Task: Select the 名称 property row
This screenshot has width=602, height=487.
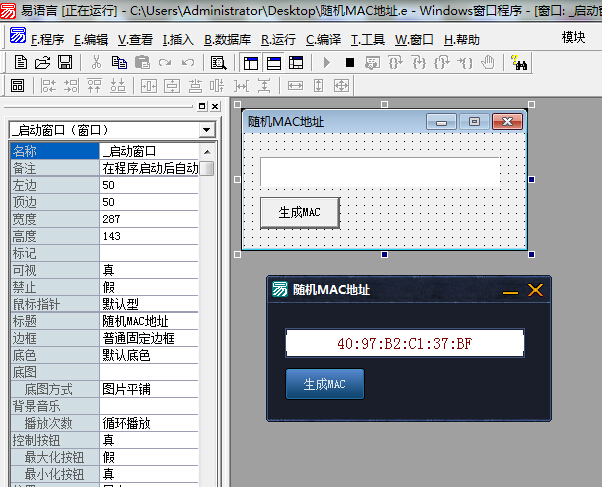Action: coord(104,151)
